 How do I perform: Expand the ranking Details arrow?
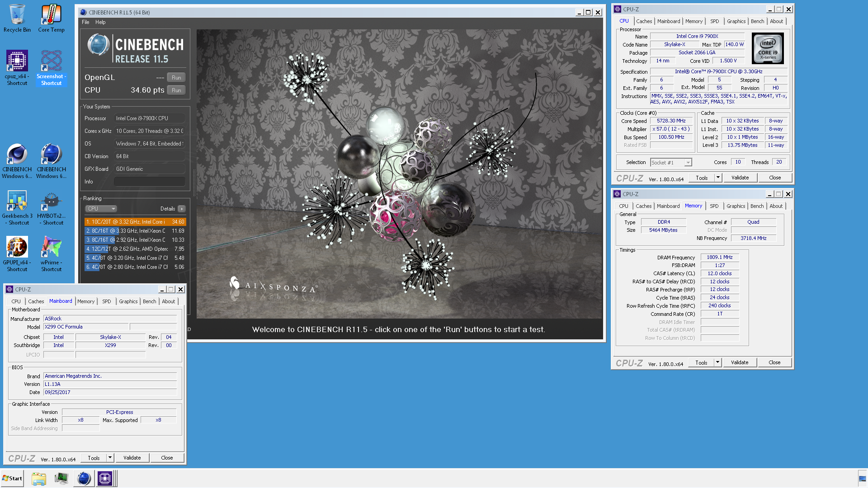tap(182, 209)
